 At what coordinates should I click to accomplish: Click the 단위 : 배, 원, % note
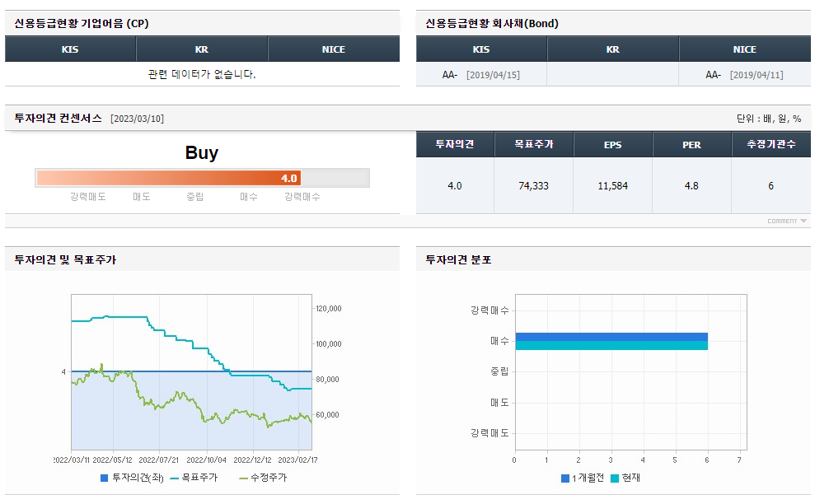769,119
